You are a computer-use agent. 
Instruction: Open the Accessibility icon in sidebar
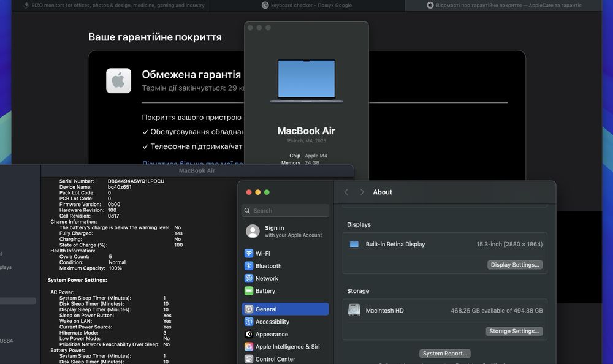(x=249, y=321)
